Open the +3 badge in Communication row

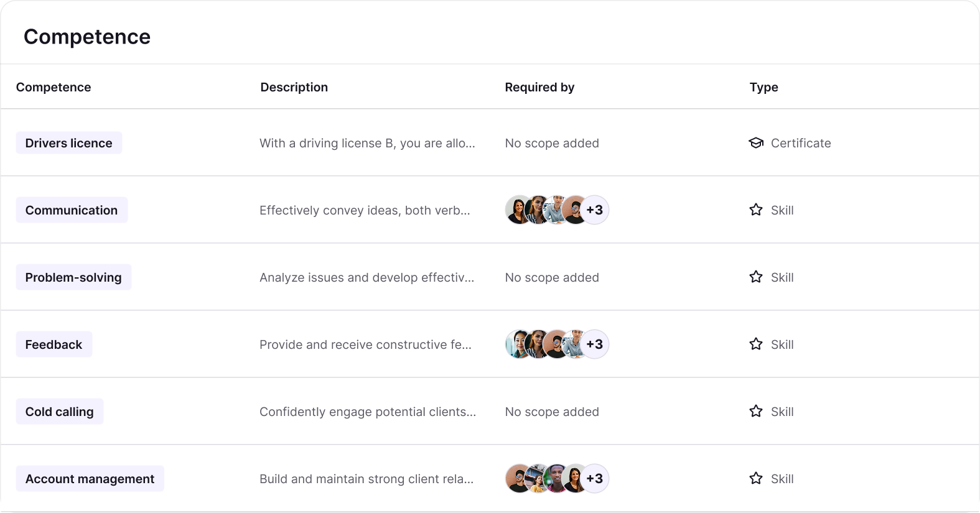pyautogui.click(x=595, y=210)
